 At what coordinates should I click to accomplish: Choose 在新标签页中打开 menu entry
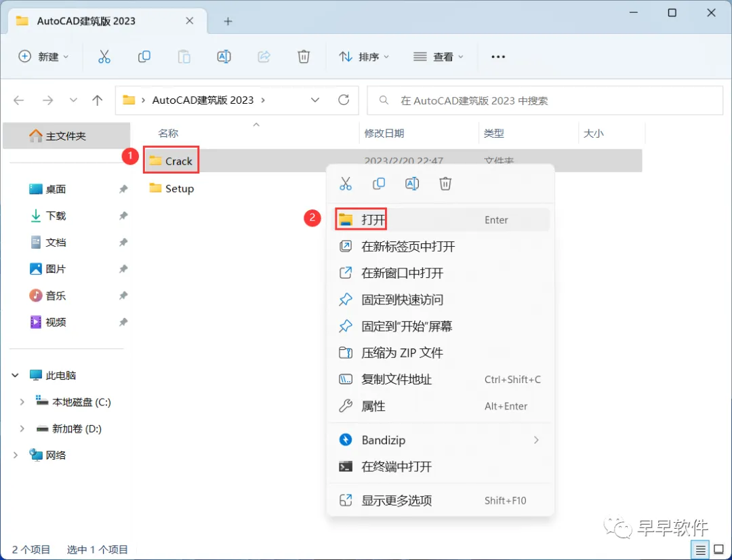tap(441, 246)
